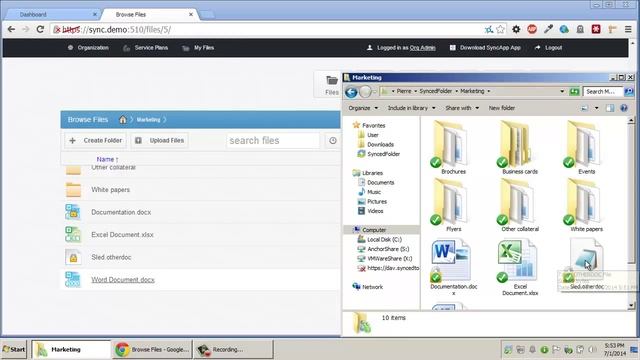This screenshot has width=640, height=360.
Task: Select SyncedFolder in Favorites
Action: [x=379, y=154]
